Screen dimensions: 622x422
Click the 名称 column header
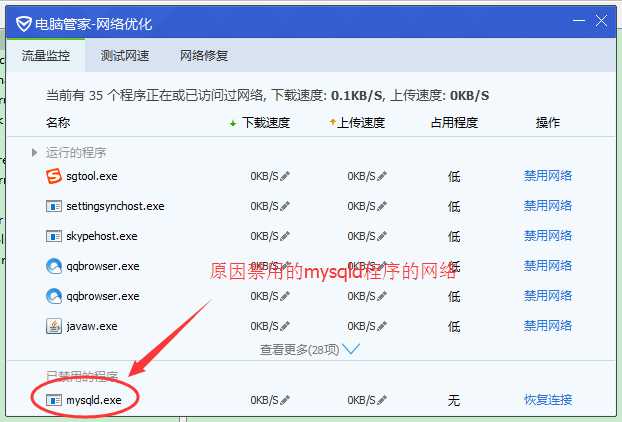[x=58, y=123]
